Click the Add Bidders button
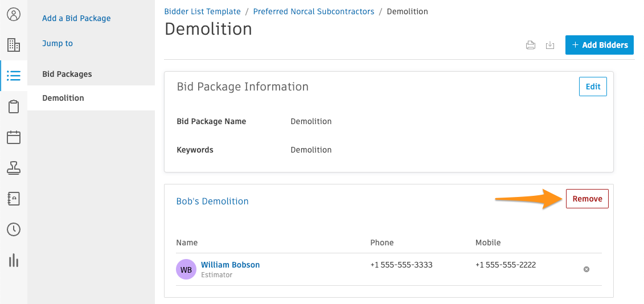Viewport: 644px width, 304px height. (600, 45)
